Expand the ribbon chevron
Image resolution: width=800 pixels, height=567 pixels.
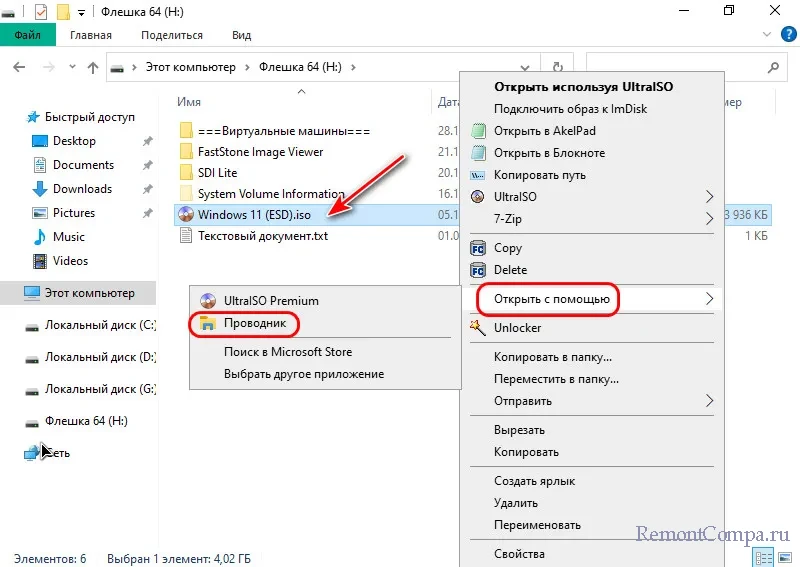pyautogui.click(x=767, y=35)
